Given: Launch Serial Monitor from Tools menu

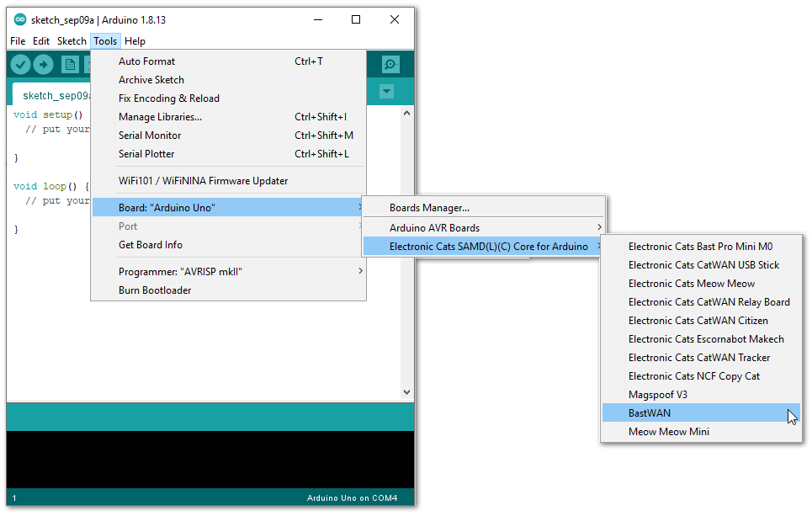Looking at the screenshot, I should 228,136.
